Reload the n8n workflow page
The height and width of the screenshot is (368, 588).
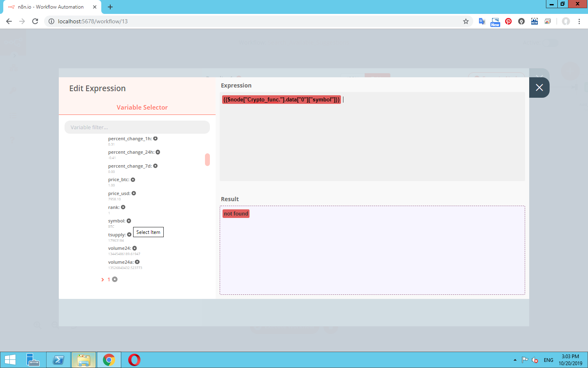click(x=35, y=21)
